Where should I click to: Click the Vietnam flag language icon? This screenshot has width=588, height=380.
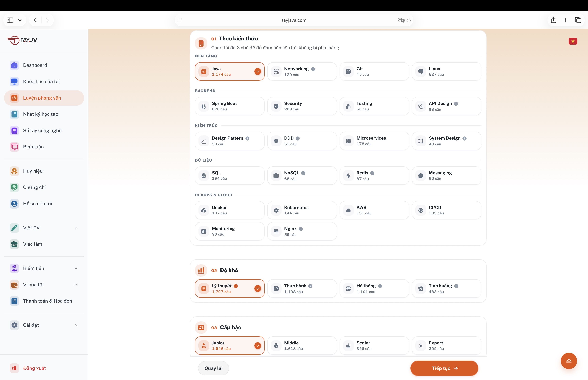pos(573,41)
